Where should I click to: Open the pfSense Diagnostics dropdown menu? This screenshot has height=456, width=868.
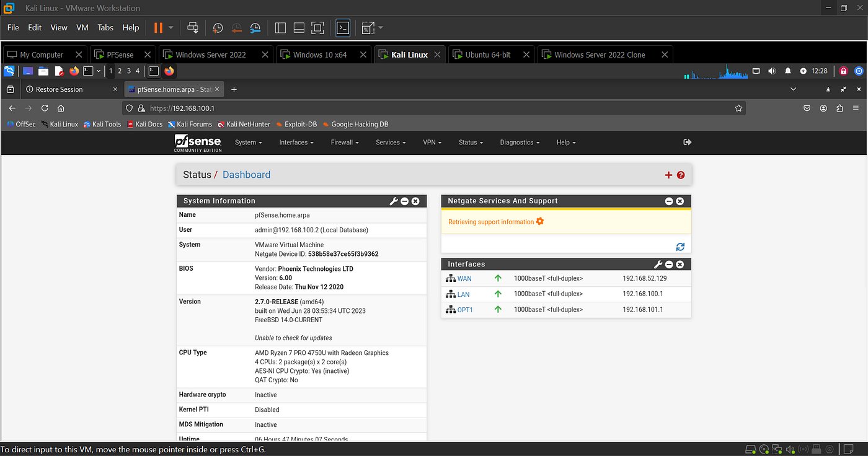pyautogui.click(x=520, y=142)
